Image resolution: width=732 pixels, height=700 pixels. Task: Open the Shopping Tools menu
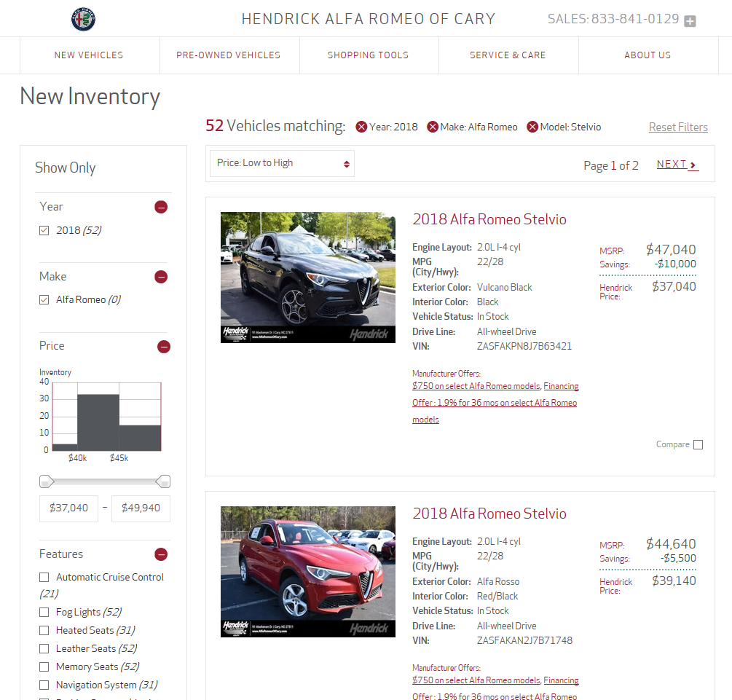click(x=368, y=55)
